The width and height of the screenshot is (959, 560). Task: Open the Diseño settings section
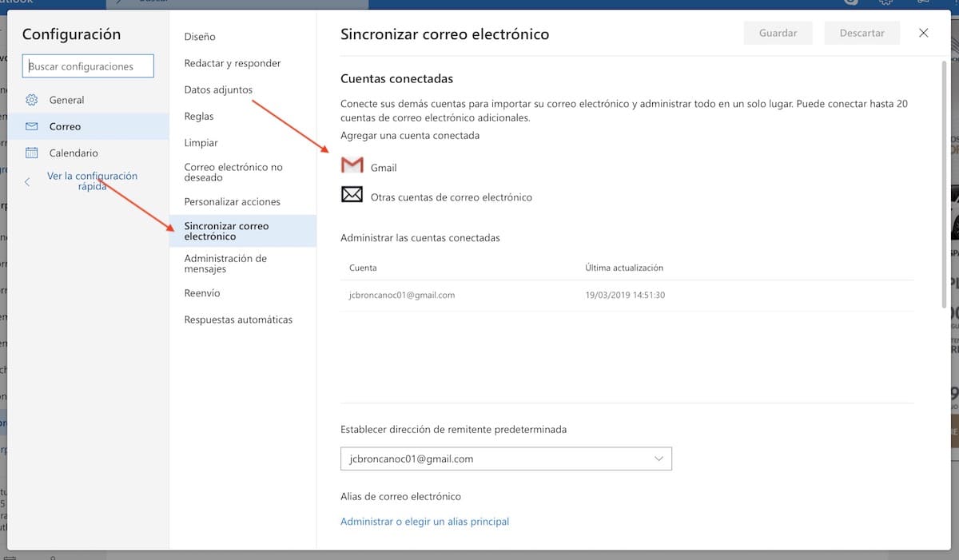click(x=200, y=37)
